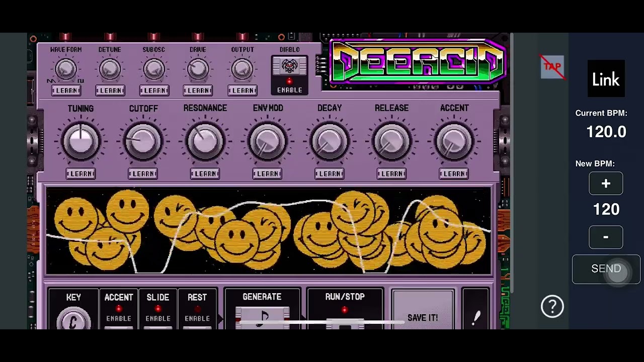Click LEARN under DRIVE
Image resolution: width=644 pixels, height=362 pixels.
click(198, 90)
